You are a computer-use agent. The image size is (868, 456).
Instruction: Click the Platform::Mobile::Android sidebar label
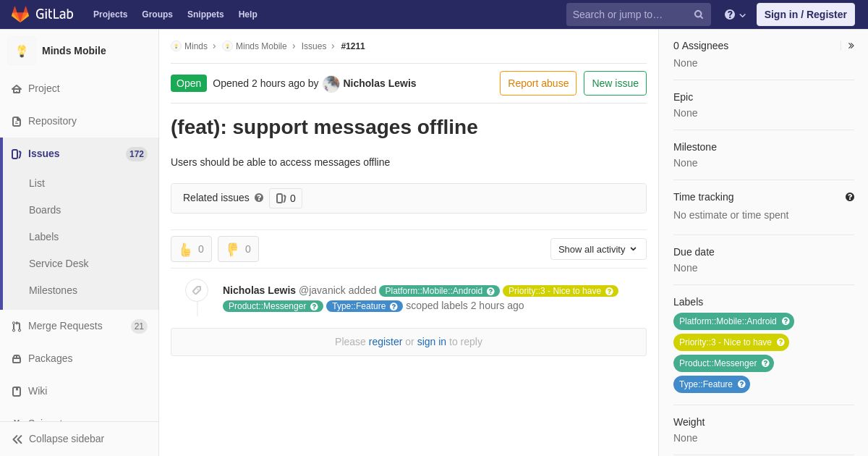coord(733,321)
